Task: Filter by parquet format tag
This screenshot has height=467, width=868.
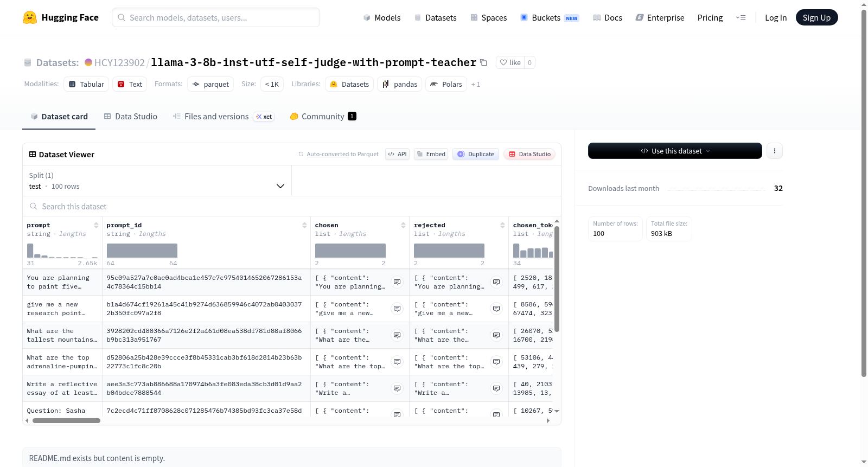Action: tap(210, 84)
